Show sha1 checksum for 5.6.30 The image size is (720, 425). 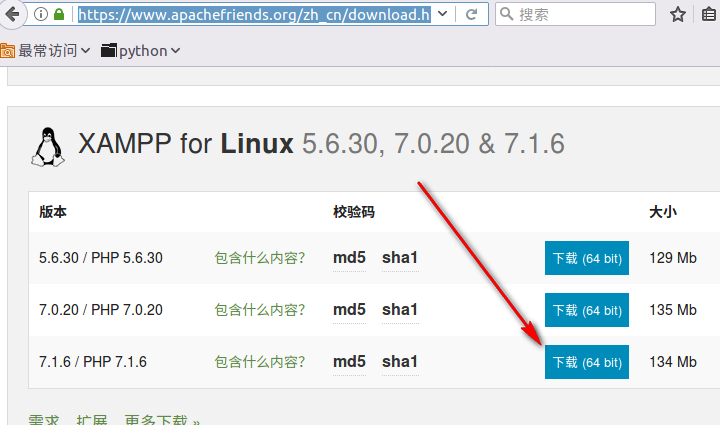[x=400, y=258]
